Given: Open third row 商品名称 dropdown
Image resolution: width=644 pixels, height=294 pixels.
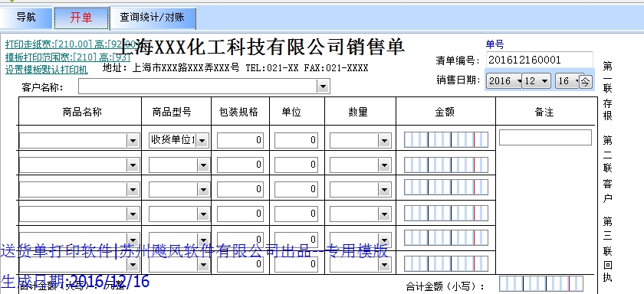Looking at the screenshot, I should click(x=133, y=190).
